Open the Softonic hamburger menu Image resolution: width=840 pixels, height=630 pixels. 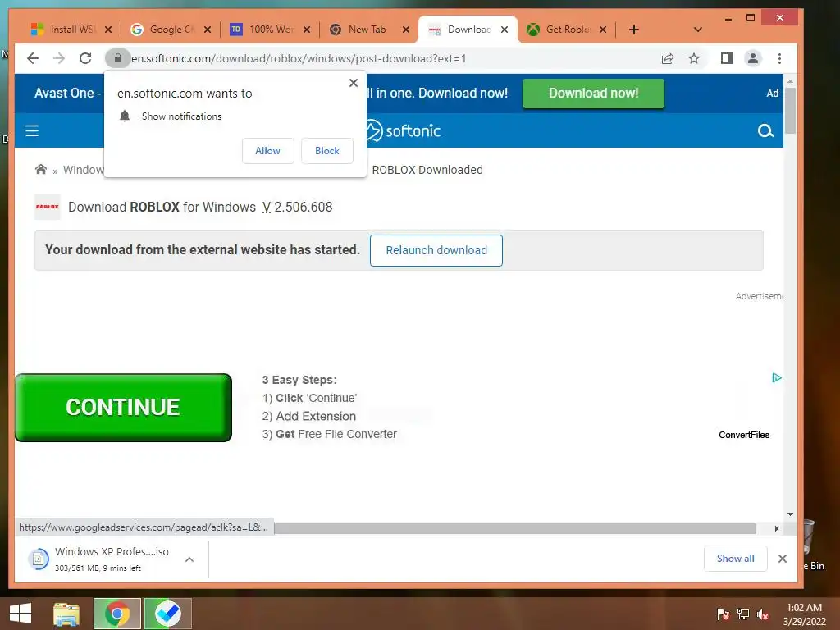coord(32,130)
